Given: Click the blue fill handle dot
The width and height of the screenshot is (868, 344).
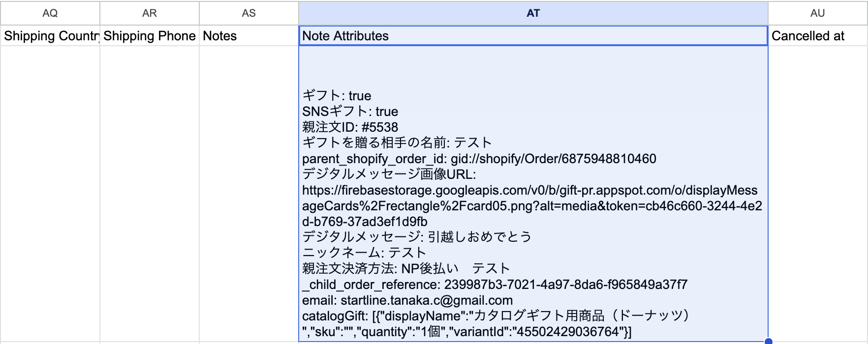Looking at the screenshot, I should click(x=768, y=341).
